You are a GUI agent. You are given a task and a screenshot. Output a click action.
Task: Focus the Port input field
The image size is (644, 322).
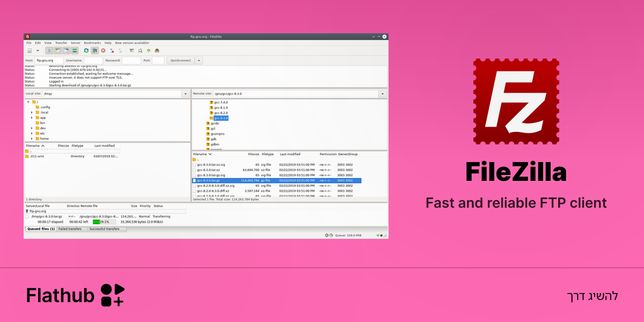point(158,61)
